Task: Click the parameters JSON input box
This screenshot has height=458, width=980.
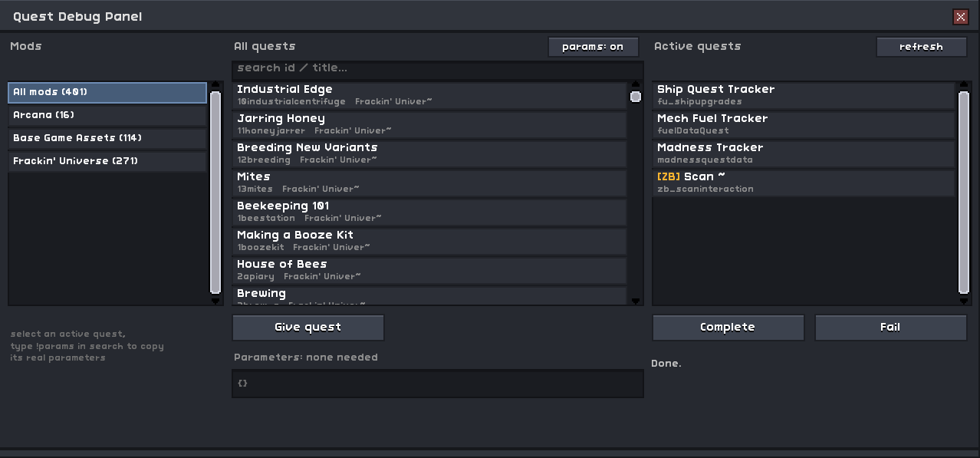Action: pyautogui.click(x=438, y=384)
